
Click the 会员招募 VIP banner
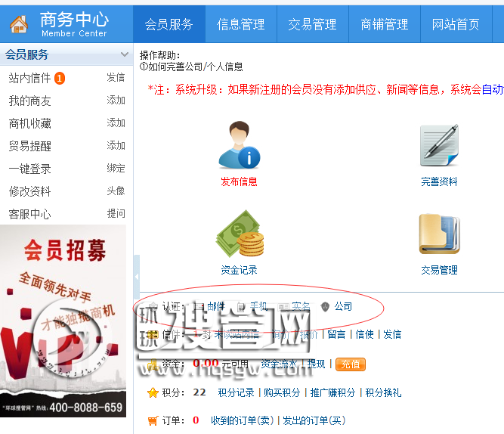(63, 321)
